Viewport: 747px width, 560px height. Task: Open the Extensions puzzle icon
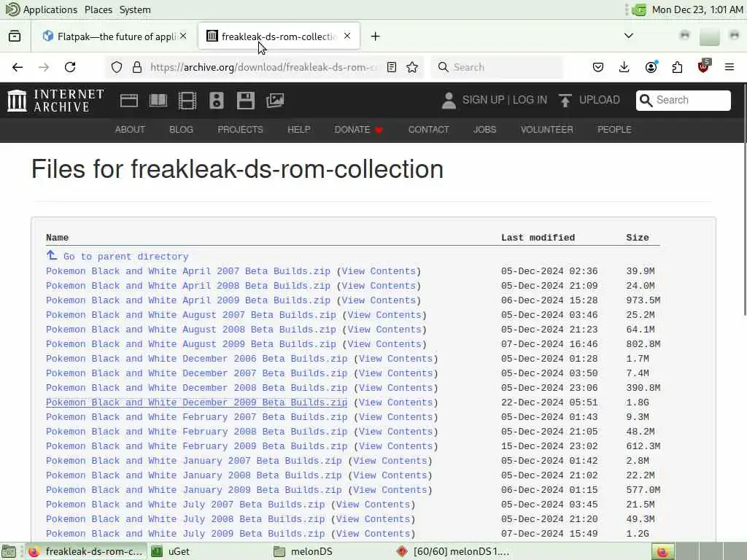click(677, 67)
